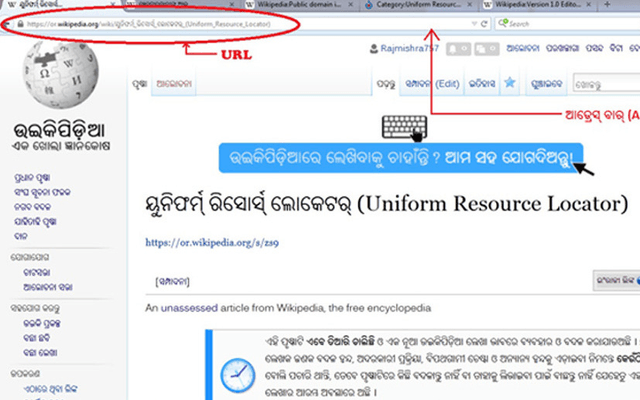Open the Move tab right of star
This screenshot has height=400, width=640.
click(x=546, y=84)
